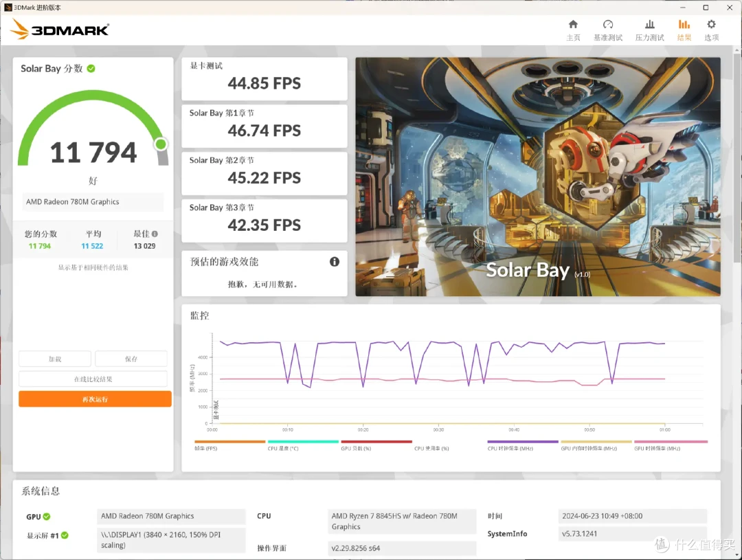Click the 45.22 FPS chapter 2 result
Viewport: 742px width, 560px height.
pos(264,178)
